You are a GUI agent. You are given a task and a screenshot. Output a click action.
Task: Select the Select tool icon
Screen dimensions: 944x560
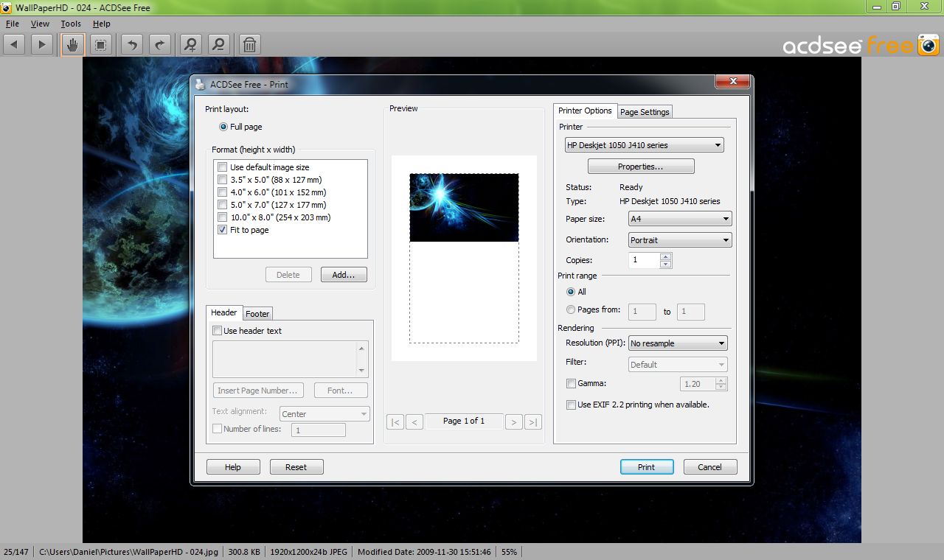[101, 45]
